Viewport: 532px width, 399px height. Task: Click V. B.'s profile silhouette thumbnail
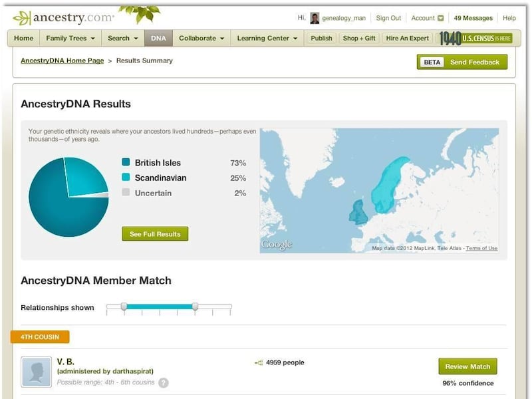[x=36, y=372]
